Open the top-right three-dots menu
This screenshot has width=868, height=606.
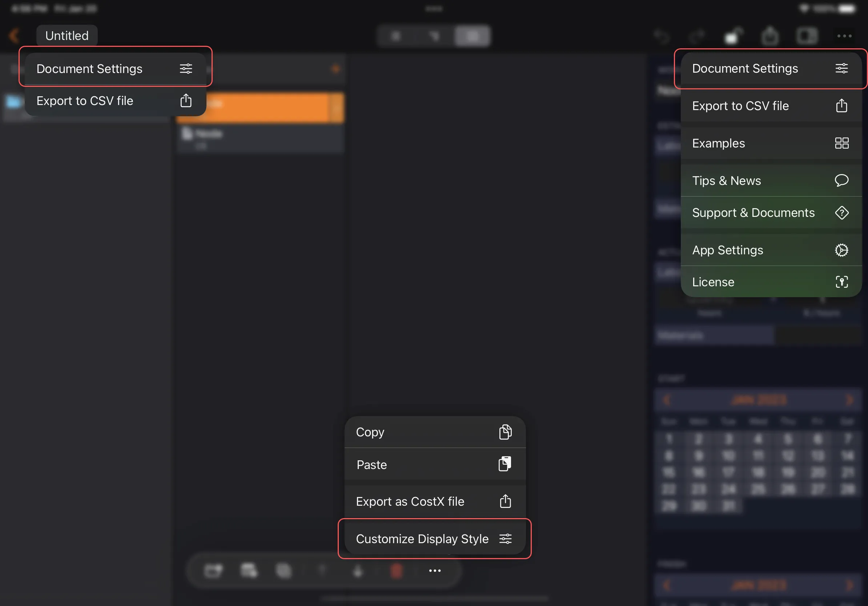pos(844,36)
